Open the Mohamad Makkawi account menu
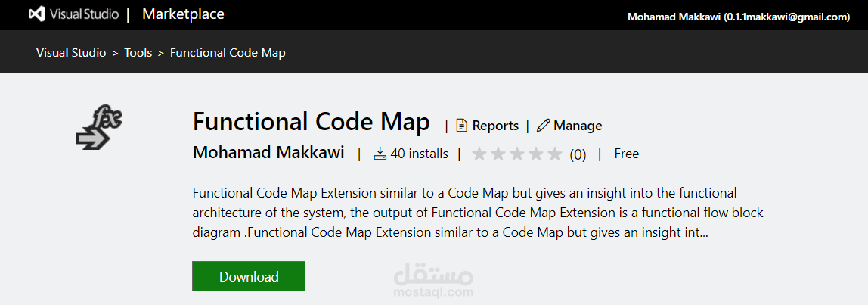The height and width of the screenshot is (305, 868). 739,17
